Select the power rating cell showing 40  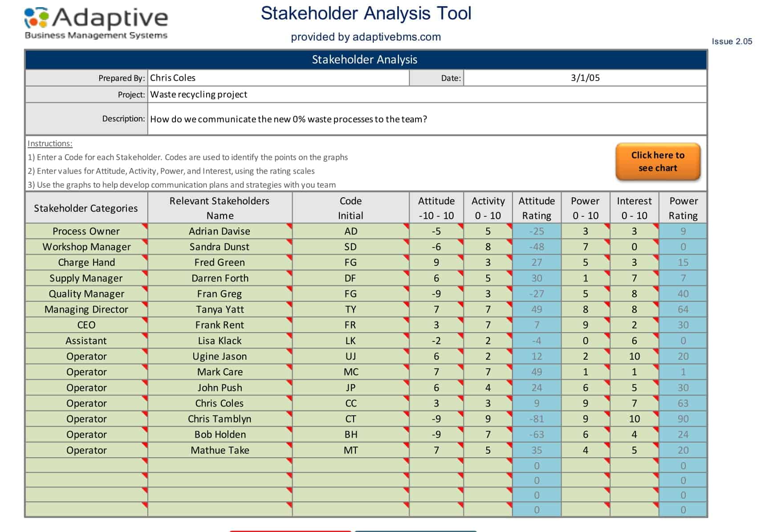pyautogui.click(x=683, y=294)
